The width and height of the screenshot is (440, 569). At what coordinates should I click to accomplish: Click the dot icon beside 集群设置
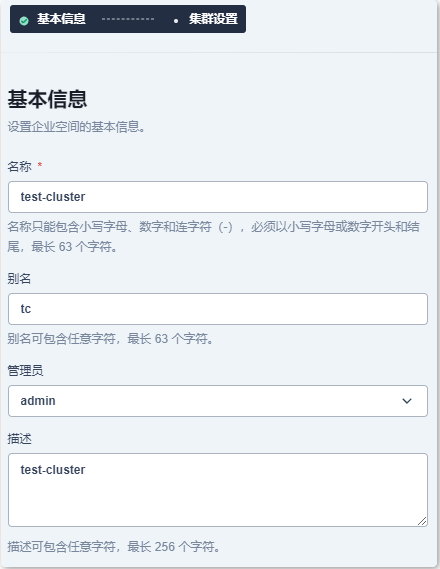(176, 21)
